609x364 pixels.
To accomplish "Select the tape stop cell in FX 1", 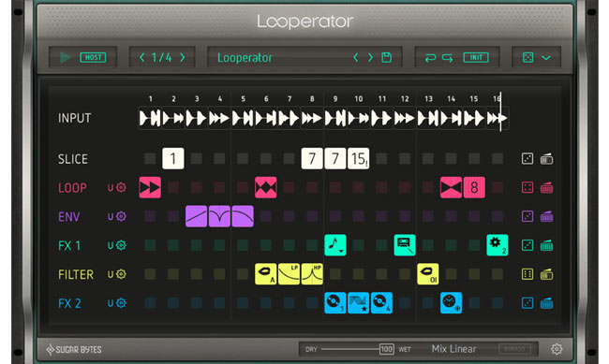I will (x=405, y=245).
